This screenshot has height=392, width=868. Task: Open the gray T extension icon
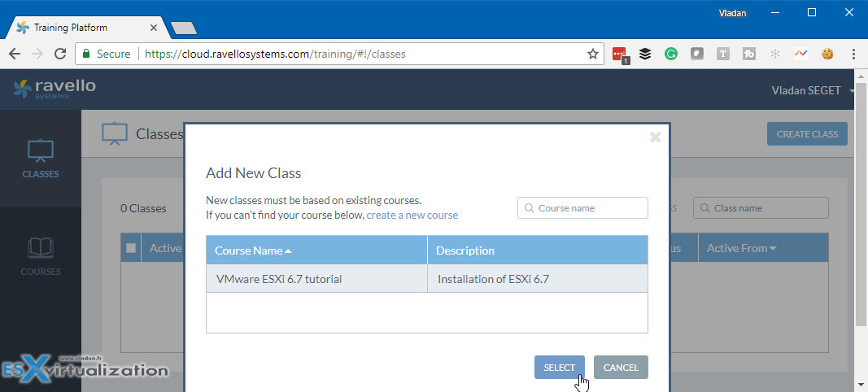tap(723, 54)
